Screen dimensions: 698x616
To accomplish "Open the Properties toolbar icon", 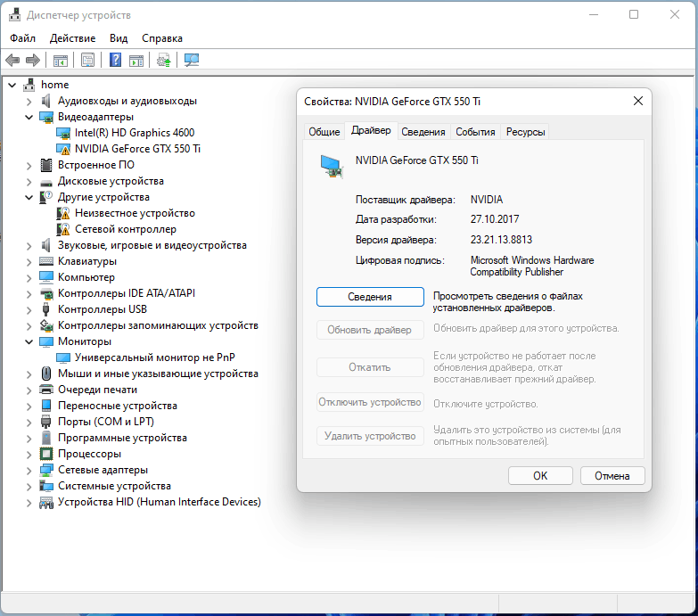I will point(87,60).
